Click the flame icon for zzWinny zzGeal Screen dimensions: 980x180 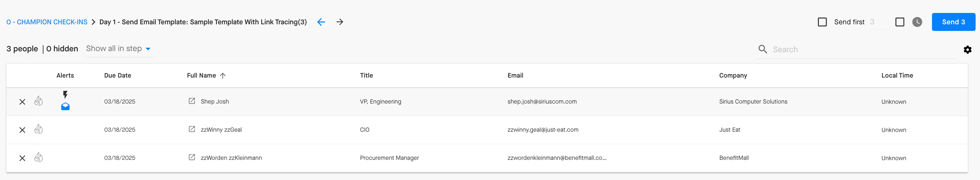38,129
